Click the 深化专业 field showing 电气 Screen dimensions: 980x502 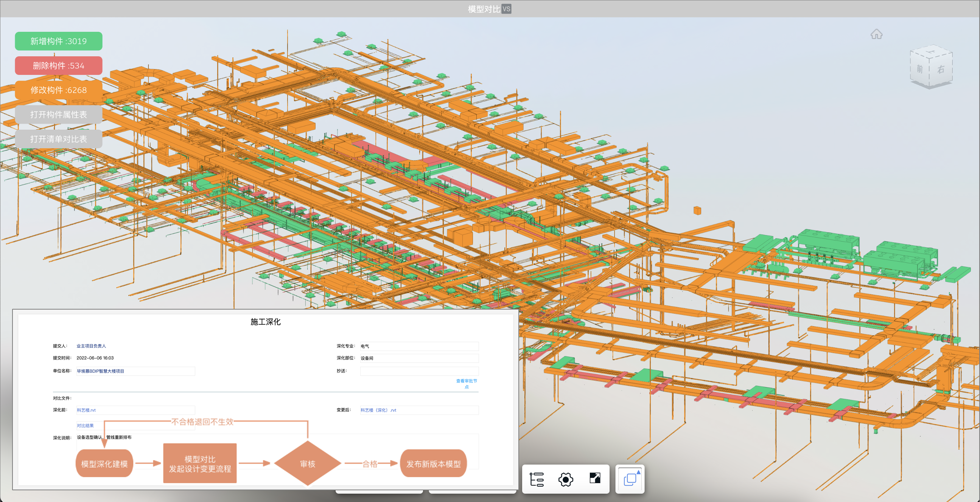pos(419,346)
